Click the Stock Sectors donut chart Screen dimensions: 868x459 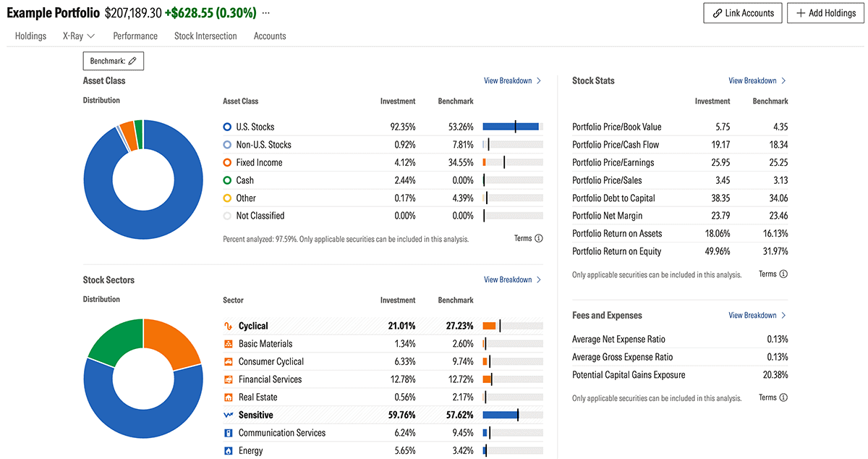click(143, 379)
